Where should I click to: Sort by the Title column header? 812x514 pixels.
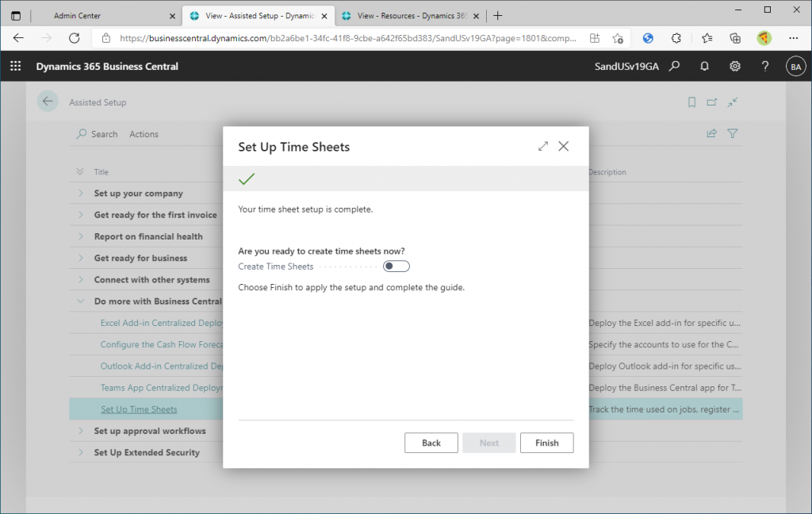101,172
